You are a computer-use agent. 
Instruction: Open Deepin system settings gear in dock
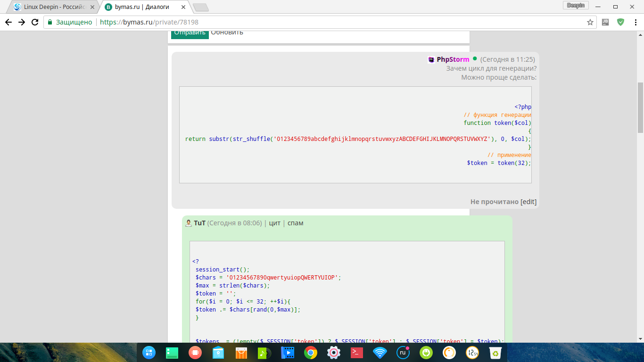[333, 353]
